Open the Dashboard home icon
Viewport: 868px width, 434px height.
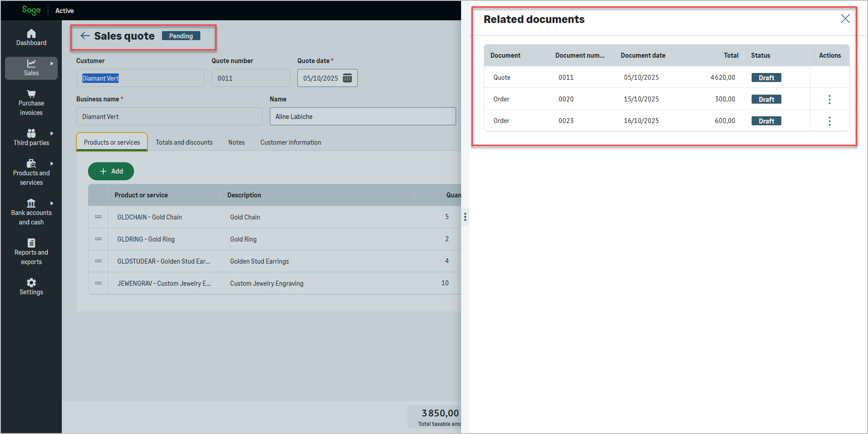31,34
